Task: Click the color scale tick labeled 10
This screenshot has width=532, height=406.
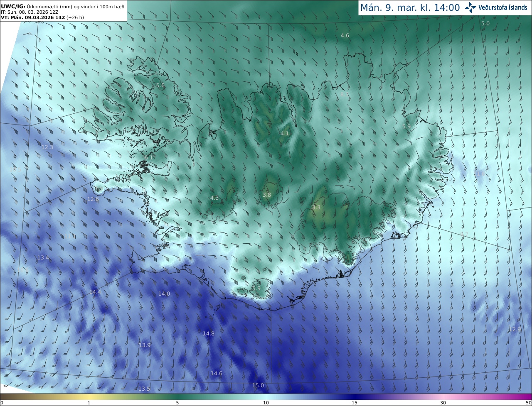Action: pyautogui.click(x=266, y=403)
